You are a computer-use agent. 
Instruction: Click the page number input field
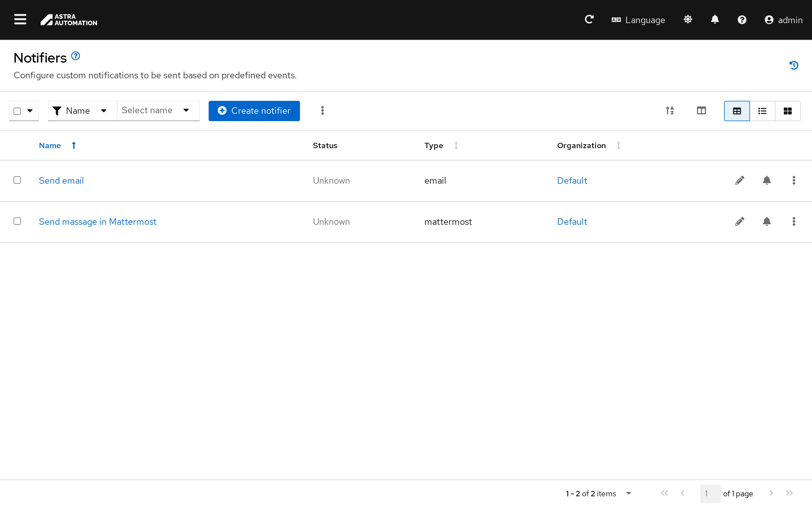pos(710,493)
